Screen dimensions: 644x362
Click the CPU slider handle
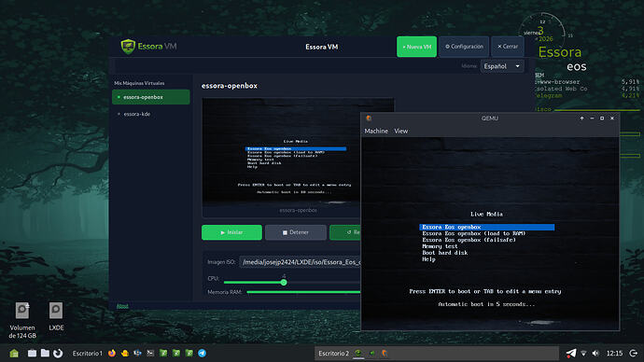[284, 283]
